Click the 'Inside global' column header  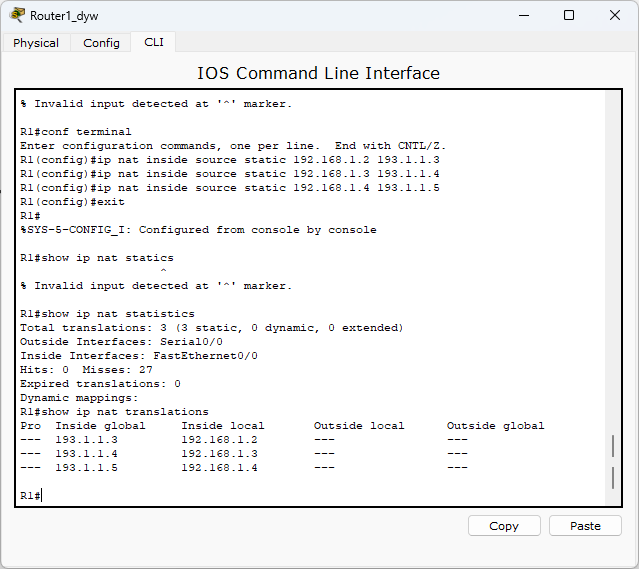click(100, 426)
